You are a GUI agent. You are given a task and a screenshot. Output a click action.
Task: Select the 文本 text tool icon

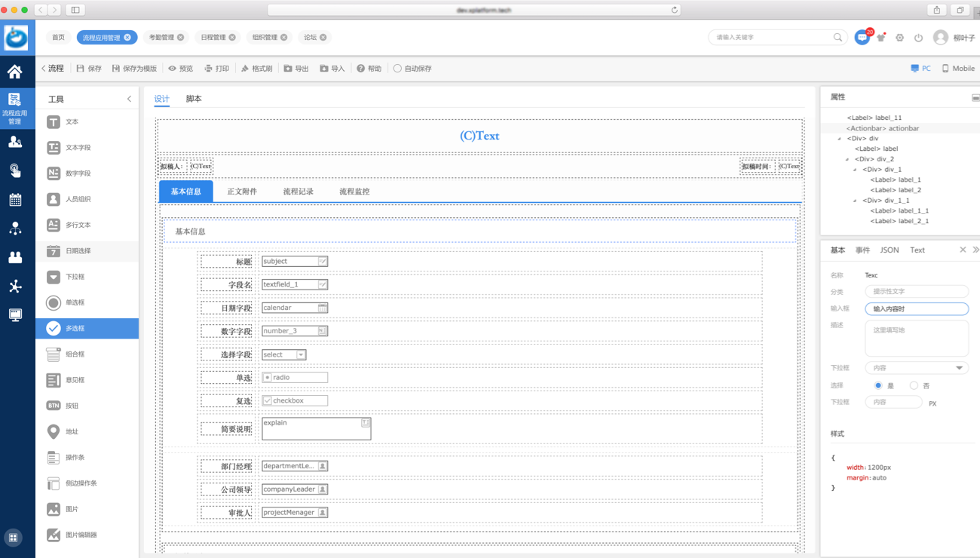coord(54,122)
